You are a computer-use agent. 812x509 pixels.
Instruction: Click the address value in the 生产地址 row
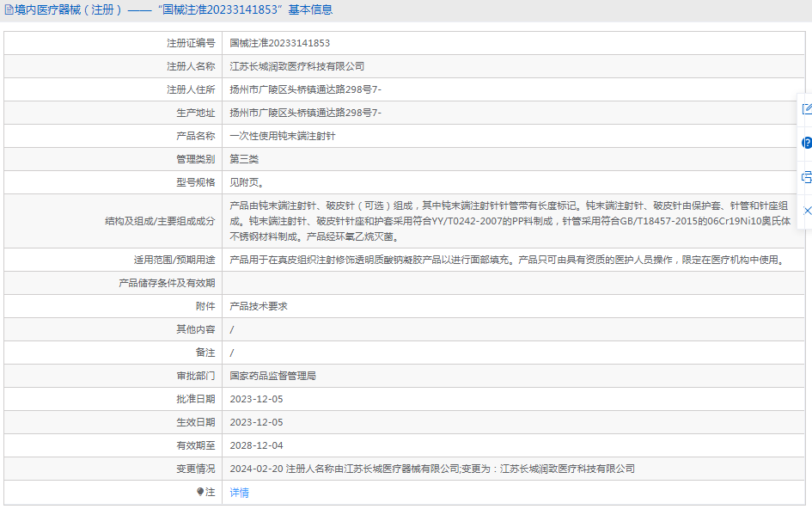(x=306, y=113)
